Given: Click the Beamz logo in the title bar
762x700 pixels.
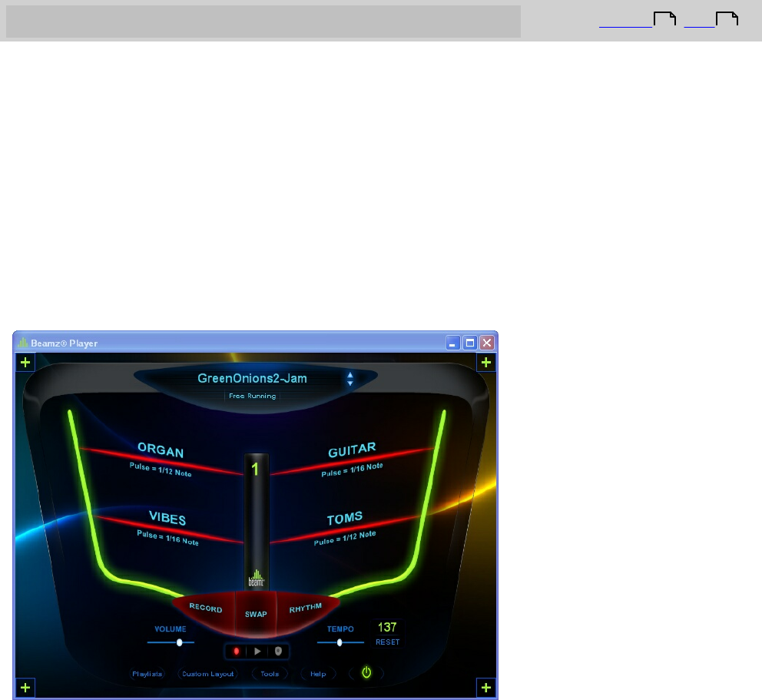Looking at the screenshot, I should tap(23, 343).
